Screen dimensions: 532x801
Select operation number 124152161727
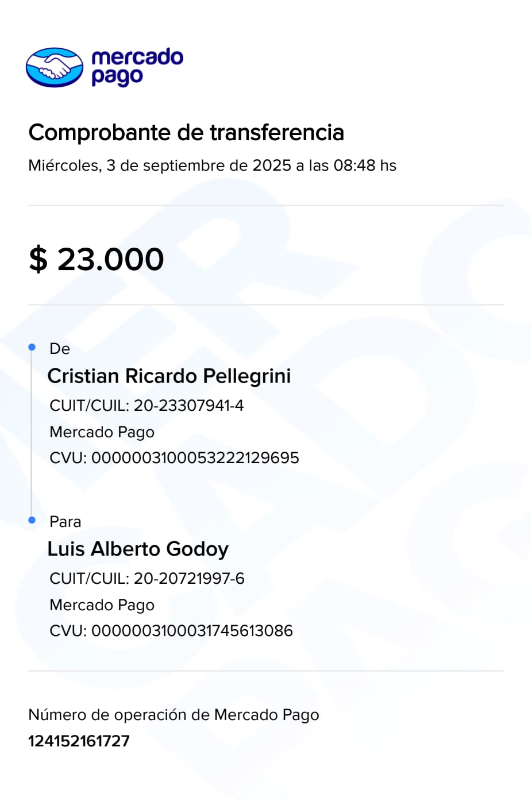[x=79, y=741]
